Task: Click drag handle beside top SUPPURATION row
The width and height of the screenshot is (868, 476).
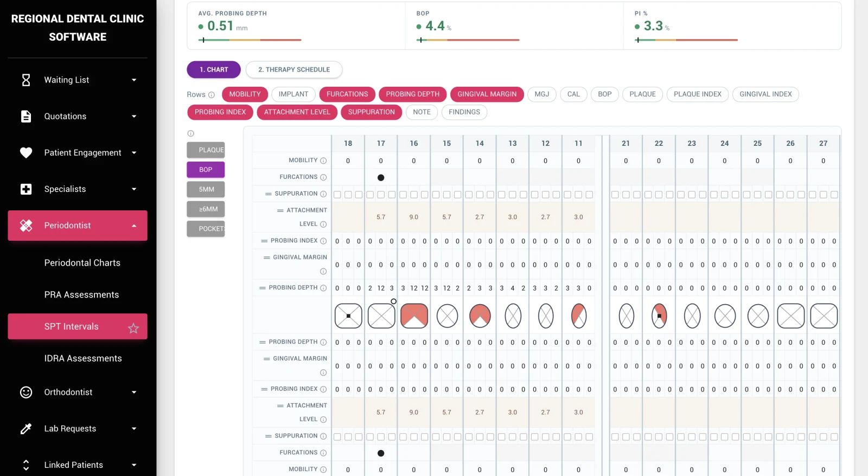Action: click(268, 194)
